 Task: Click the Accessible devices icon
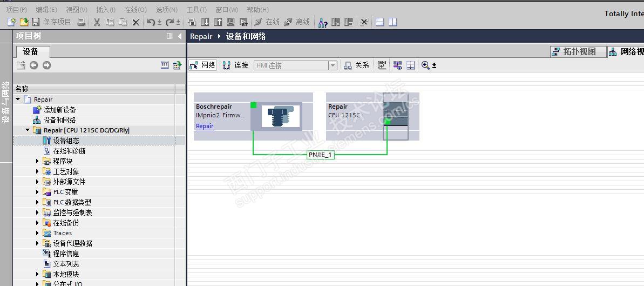point(323,22)
